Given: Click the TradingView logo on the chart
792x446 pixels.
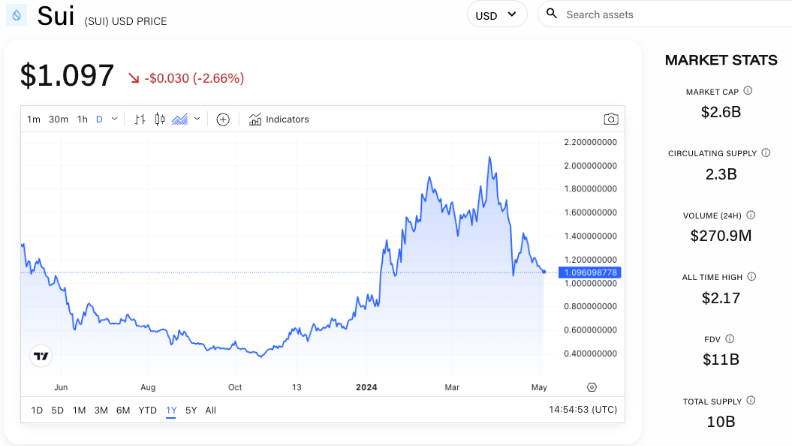Looking at the screenshot, I should [x=41, y=356].
